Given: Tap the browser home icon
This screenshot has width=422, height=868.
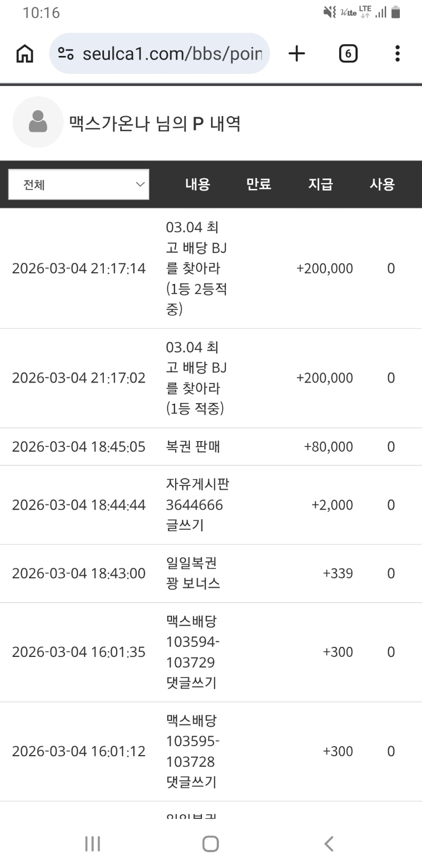Looking at the screenshot, I should click(25, 53).
